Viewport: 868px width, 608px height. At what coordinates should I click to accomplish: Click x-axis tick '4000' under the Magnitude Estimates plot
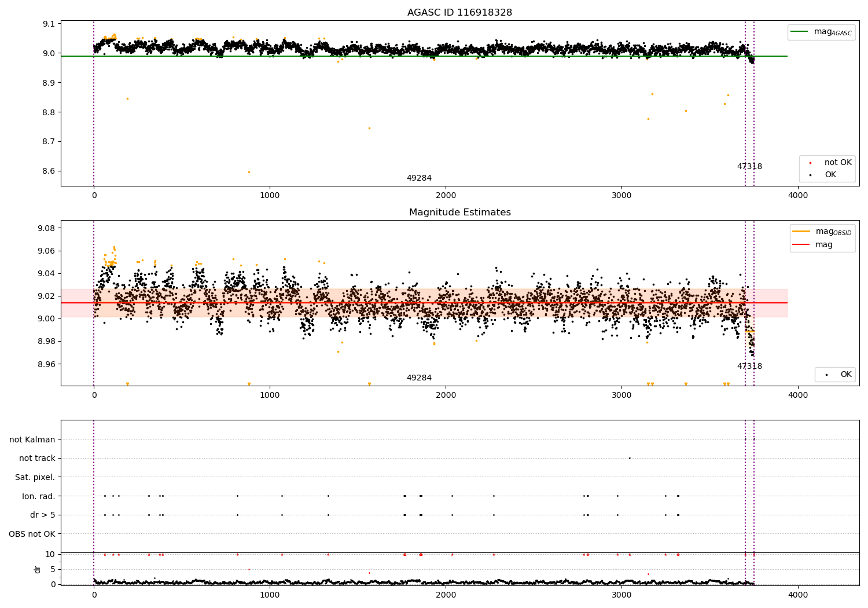[798, 395]
